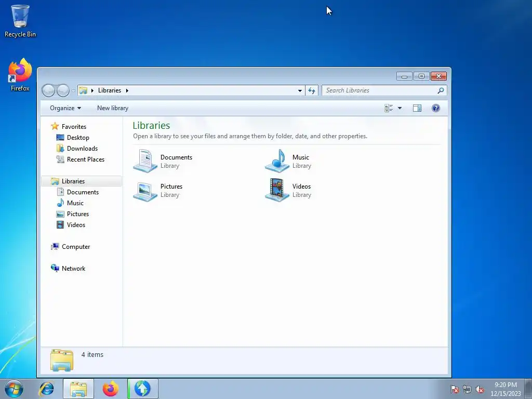
Task: Open the Documents library icon in main pane
Action: 145,161
